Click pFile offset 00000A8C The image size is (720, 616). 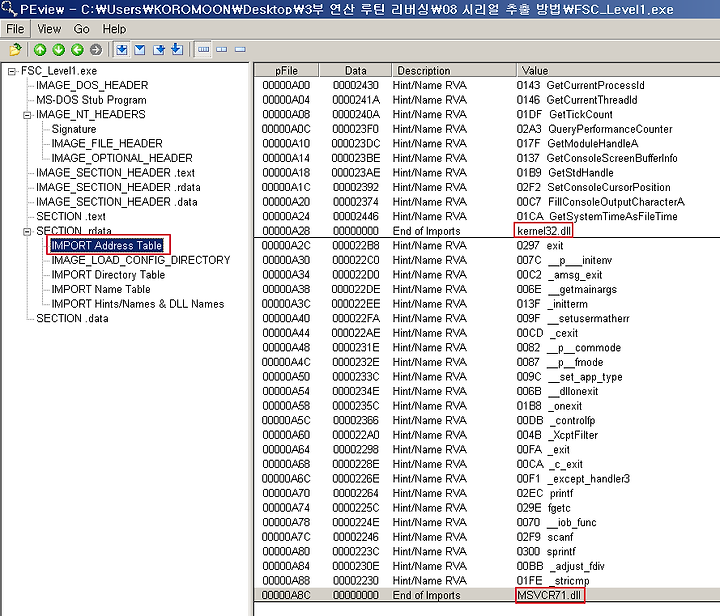(286, 595)
